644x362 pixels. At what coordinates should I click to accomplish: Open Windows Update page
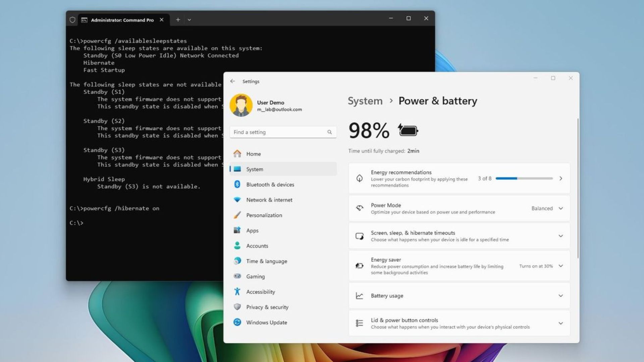[283, 322]
